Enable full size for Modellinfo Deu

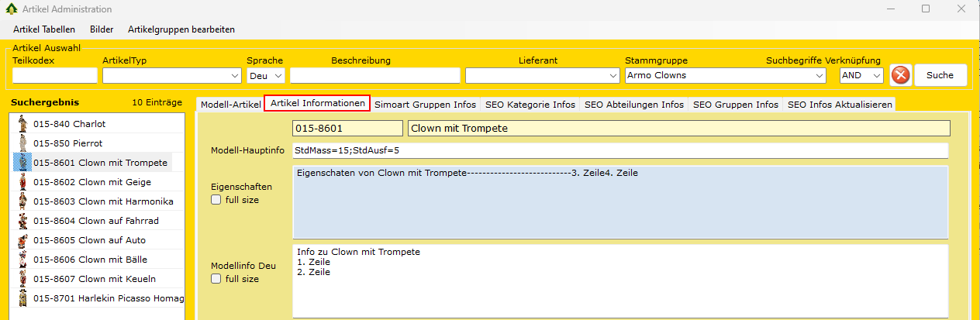pyautogui.click(x=216, y=279)
